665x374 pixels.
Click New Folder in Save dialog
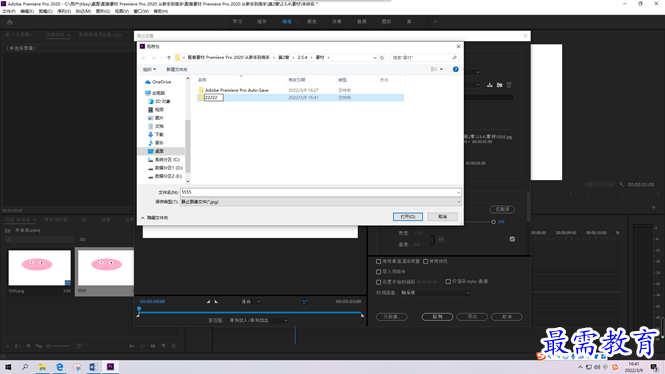coord(176,69)
